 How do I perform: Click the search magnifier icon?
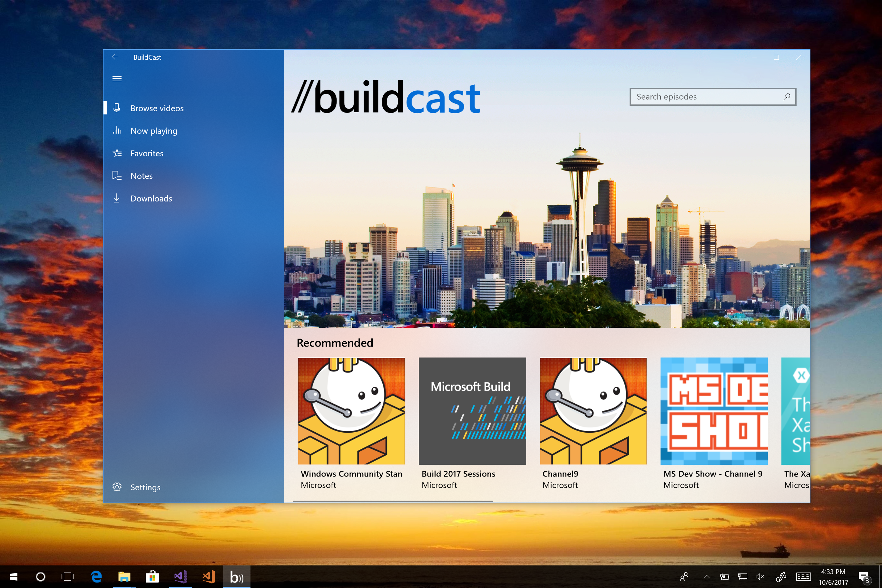coord(787,97)
